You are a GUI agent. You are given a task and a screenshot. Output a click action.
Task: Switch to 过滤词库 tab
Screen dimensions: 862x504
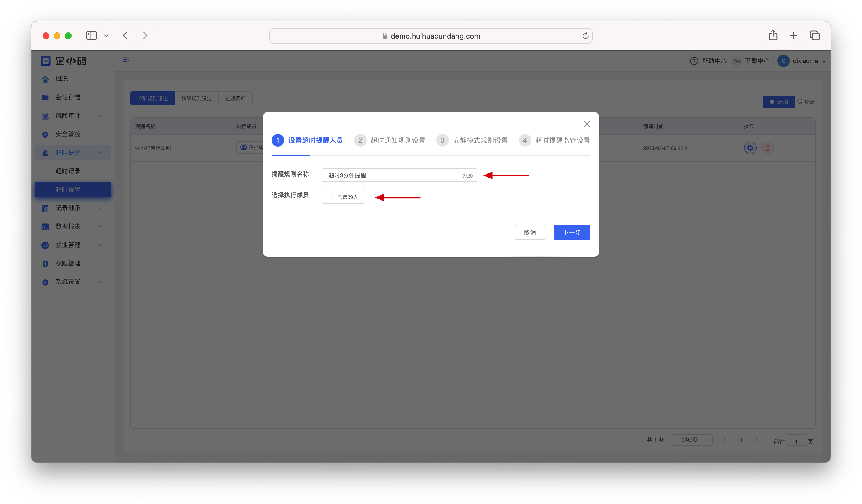click(235, 98)
